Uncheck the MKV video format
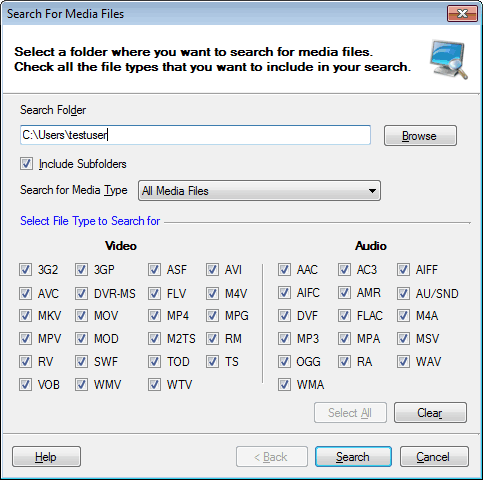Screen dimensions: 483x480 (25, 315)
